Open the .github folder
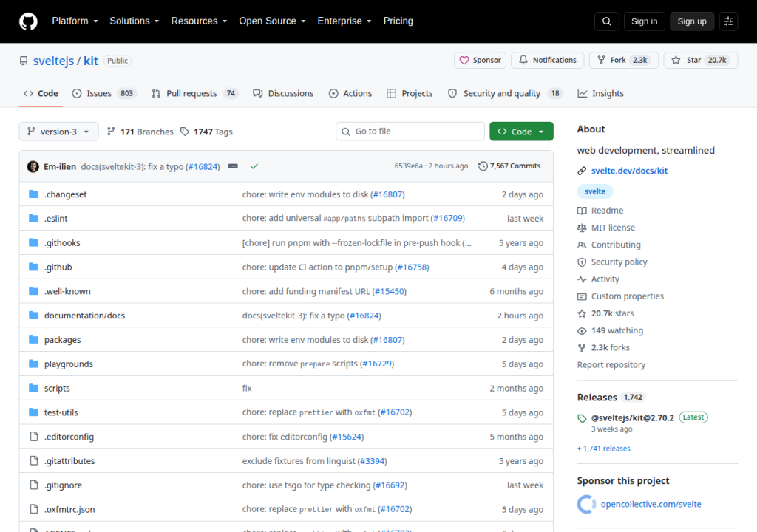The height and width of the screenshot is (532, 757). click(58, 267)
